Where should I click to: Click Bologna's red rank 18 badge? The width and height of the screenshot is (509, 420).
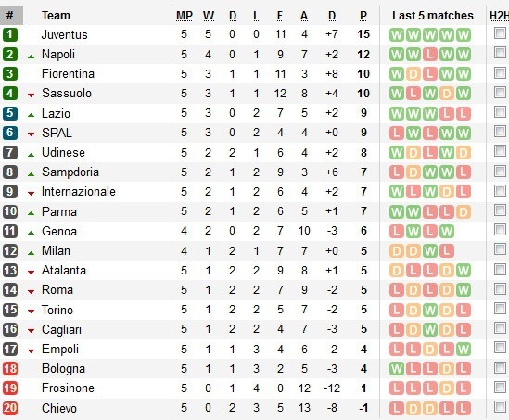(x=10, y=369)
